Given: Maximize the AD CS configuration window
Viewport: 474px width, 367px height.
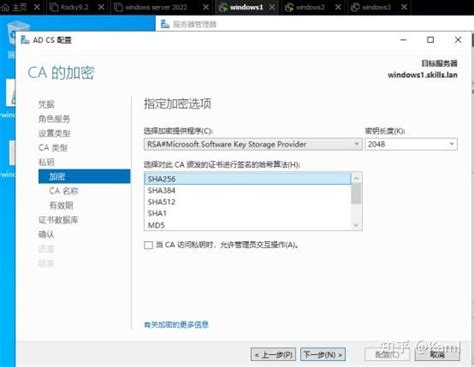Looking at the screenshot, I should point(430,40).
